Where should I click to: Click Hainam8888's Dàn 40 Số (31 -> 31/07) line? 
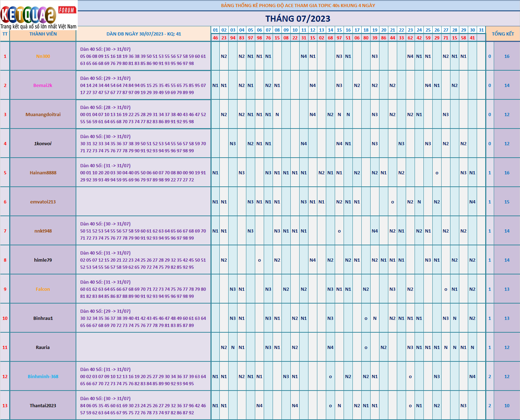[105, 166]
